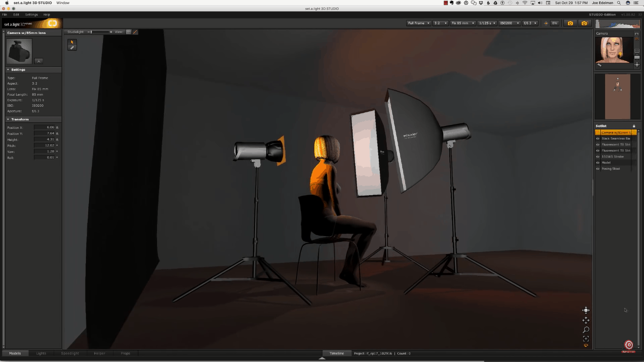The height and width of the screenshot is (362, 644).
Task: Click the Setlist lock icon
Action: click(634, 126)
